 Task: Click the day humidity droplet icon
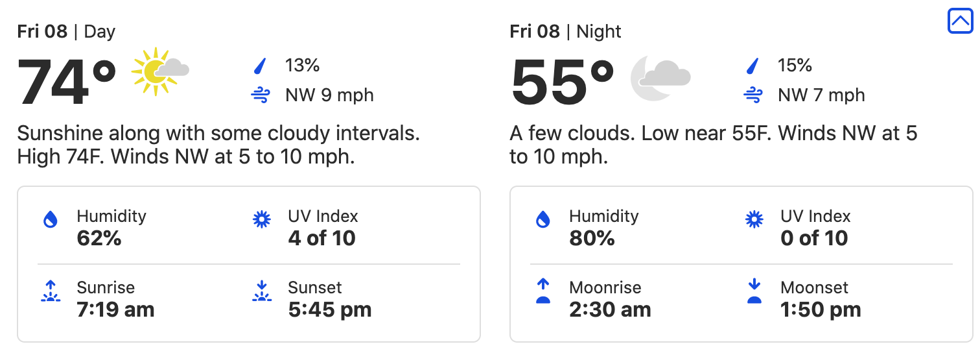click(50, 221)
